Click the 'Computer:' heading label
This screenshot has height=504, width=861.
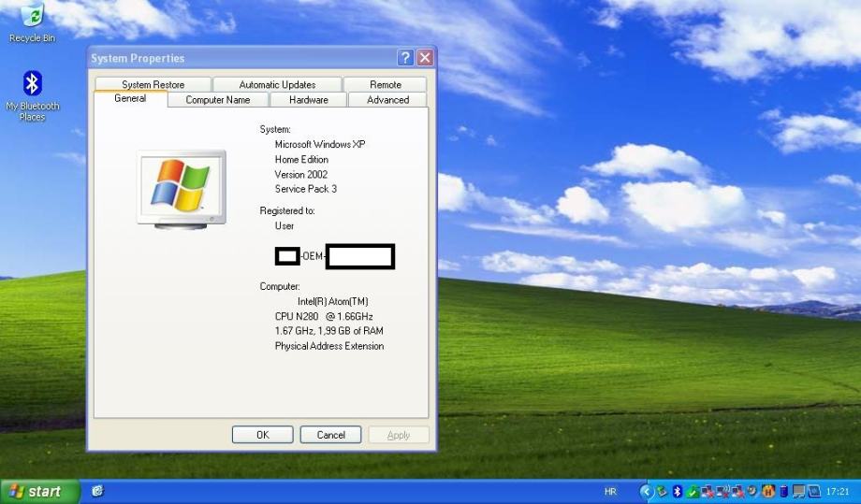[280, 286]
